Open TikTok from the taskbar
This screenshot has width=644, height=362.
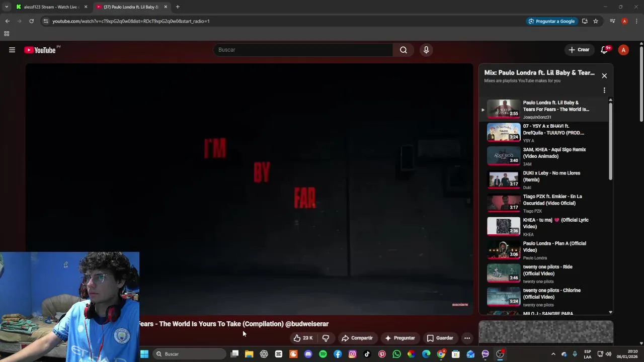367,354
